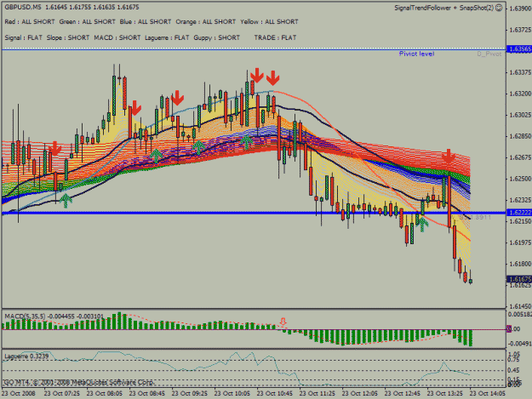This screenshot has height=399, width=532.
Task: Click the smiley expert advisor icon
Action: [x=499, y=8]
